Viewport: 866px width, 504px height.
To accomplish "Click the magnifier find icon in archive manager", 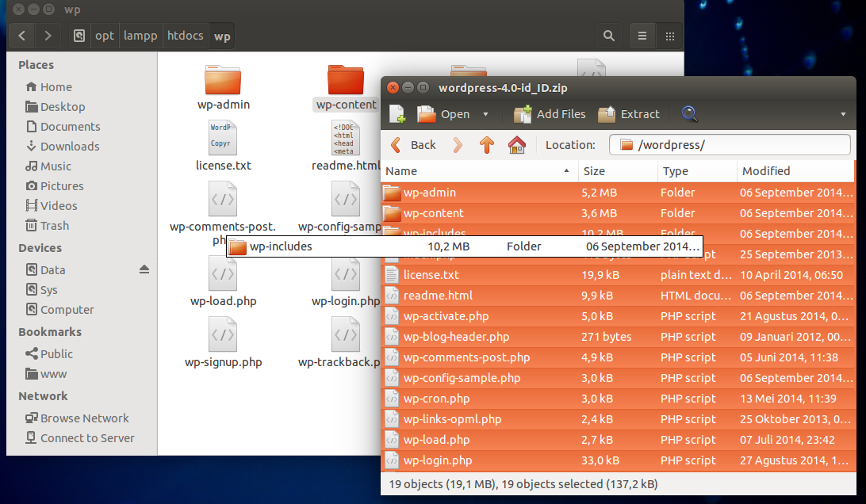I will (689, 114).
